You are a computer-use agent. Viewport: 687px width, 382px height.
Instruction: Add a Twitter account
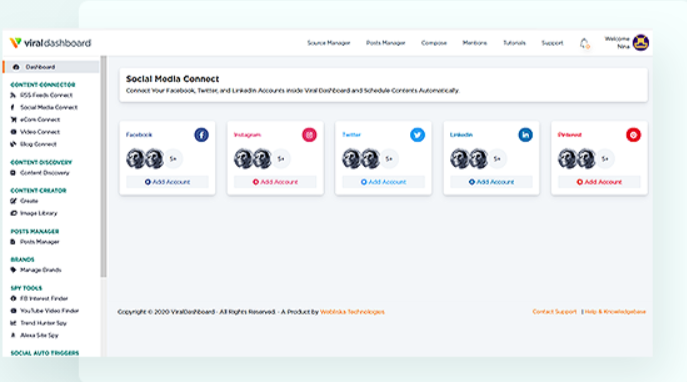tap(383, 182)
